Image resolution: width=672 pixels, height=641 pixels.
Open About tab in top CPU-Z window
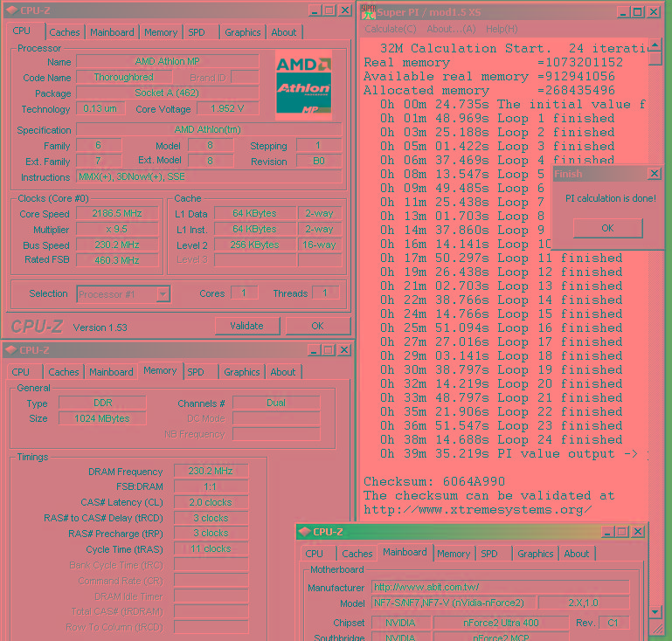pos(284,32)
